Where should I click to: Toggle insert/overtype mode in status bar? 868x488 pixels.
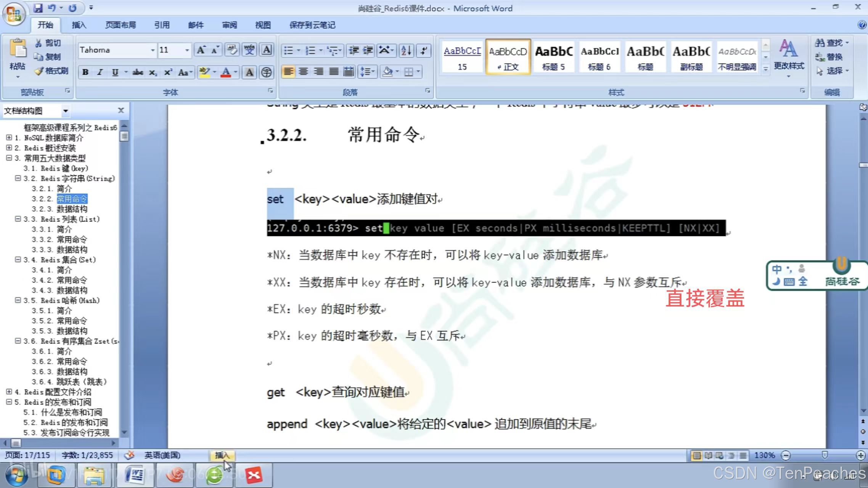pos(222,455)
